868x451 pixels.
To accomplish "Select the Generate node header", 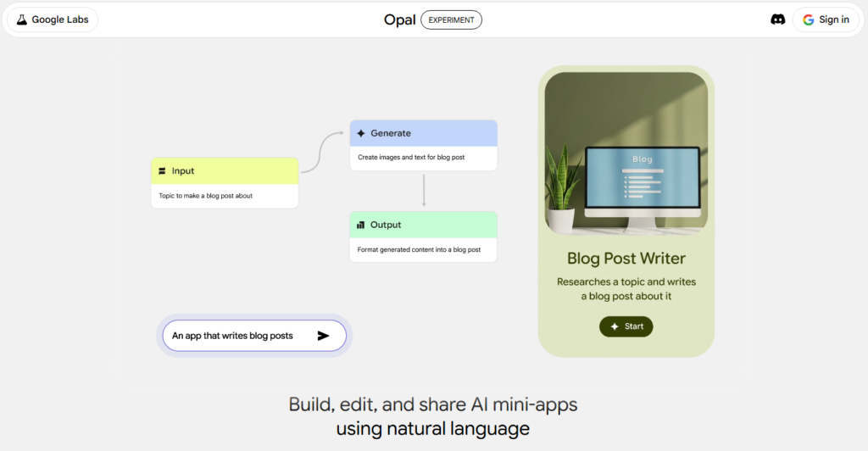I will point(423,133).
